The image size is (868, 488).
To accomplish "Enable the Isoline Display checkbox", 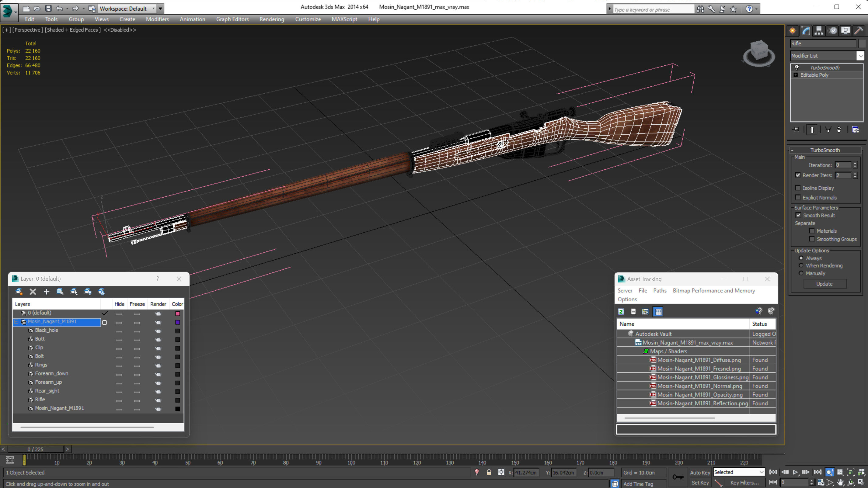I will coord(798,188).
